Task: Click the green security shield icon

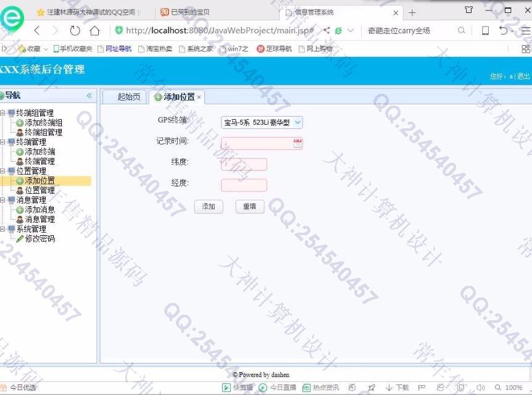Action: pos(118,30)
